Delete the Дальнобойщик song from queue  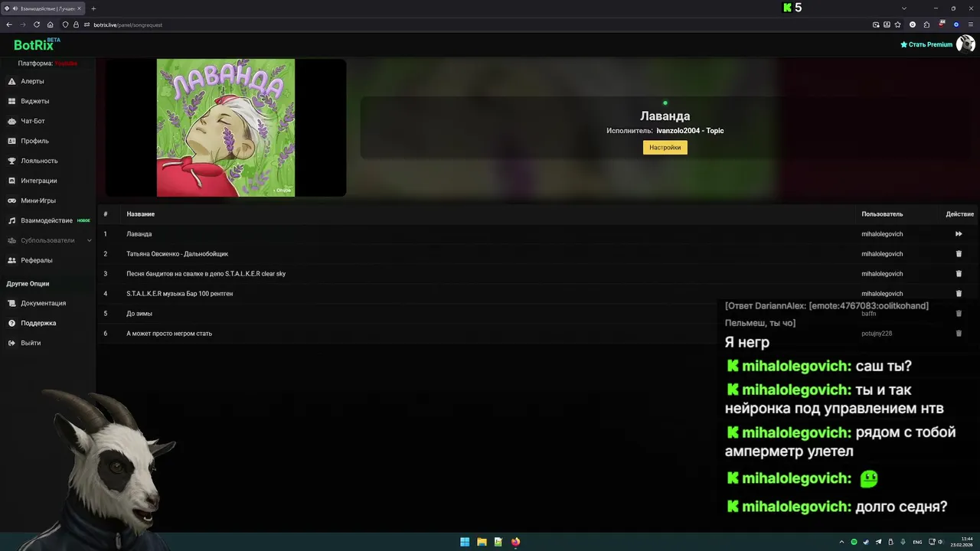959,254
